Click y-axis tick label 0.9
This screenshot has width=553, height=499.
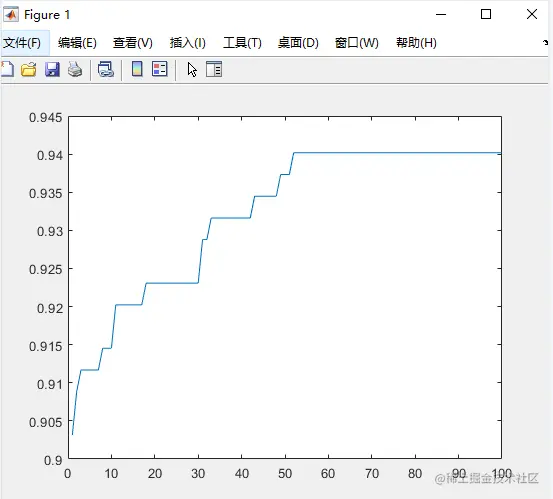pyautogui.click(x=53, y=460)
